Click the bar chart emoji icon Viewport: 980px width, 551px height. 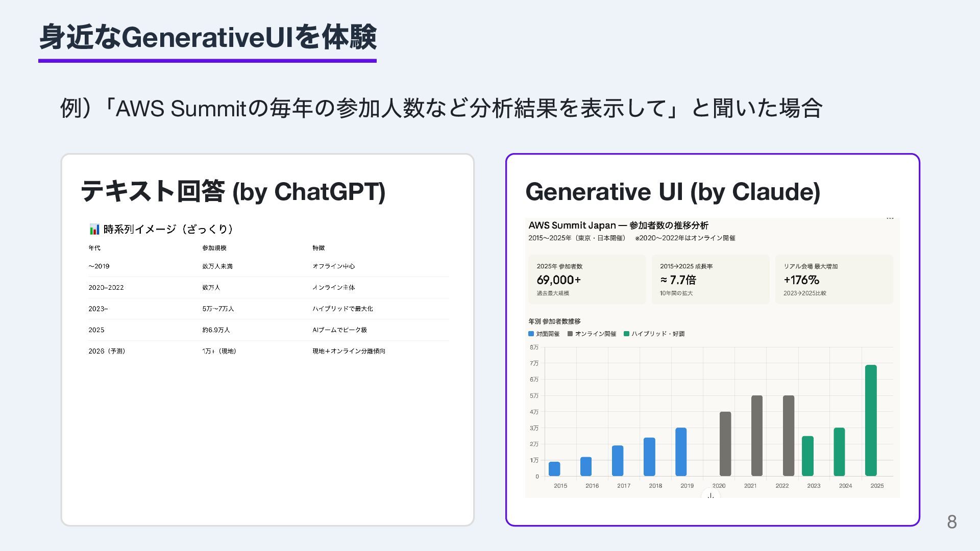click(x=94, y=229)
